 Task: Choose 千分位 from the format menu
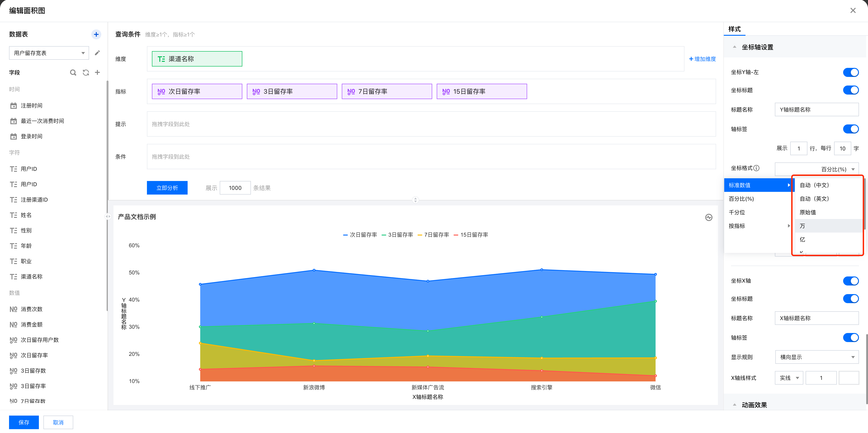pyautogui.click(x=737, y=212)
